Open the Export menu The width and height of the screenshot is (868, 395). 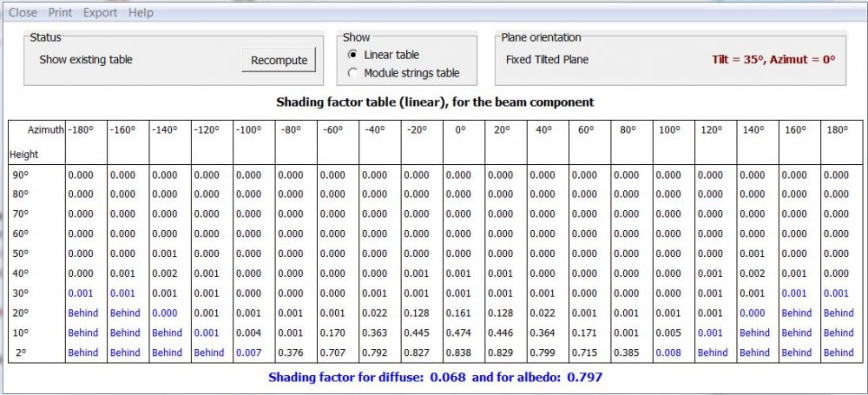click(100, 13)
